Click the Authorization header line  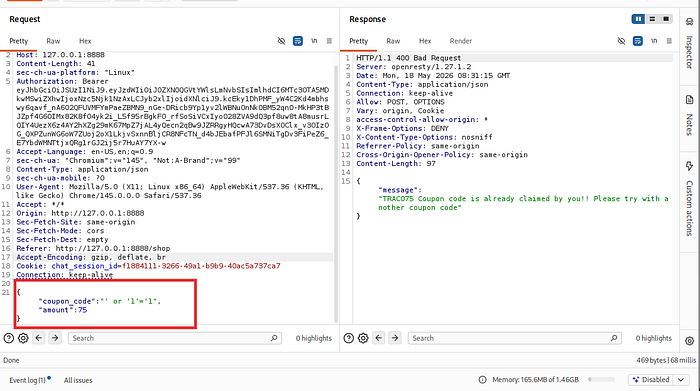tap(62, 81)
